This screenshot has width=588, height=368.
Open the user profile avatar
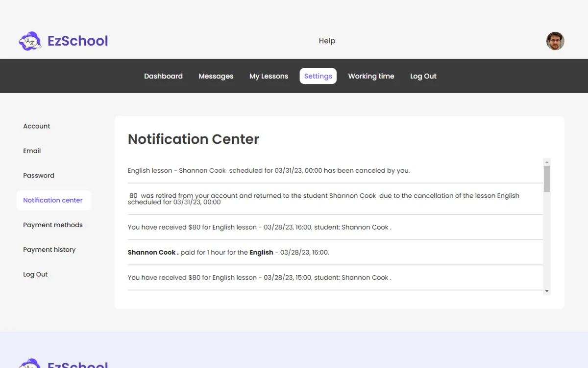555,41
